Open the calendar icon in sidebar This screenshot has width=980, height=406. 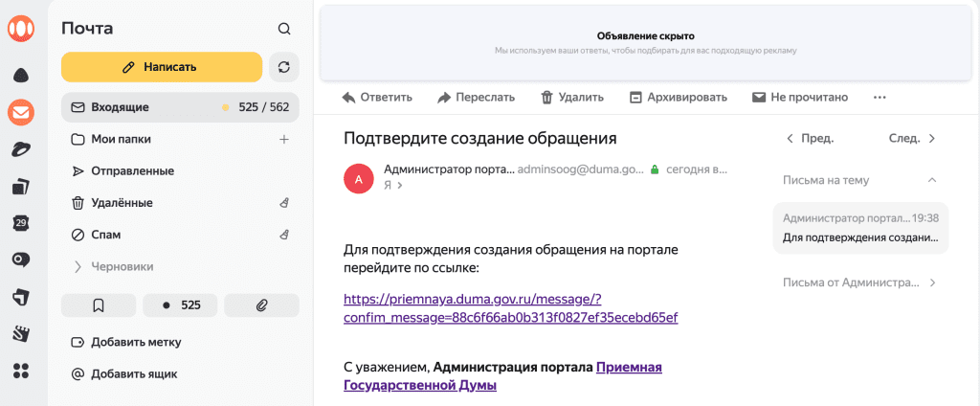pos(20,223)
